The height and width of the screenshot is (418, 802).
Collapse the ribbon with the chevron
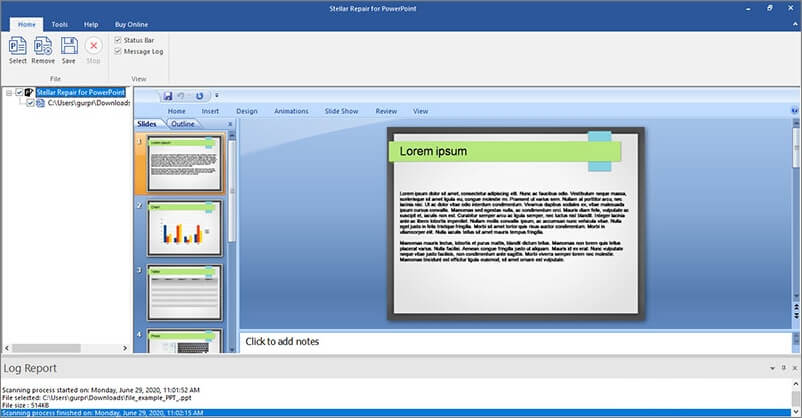click(x=795, y=24)
